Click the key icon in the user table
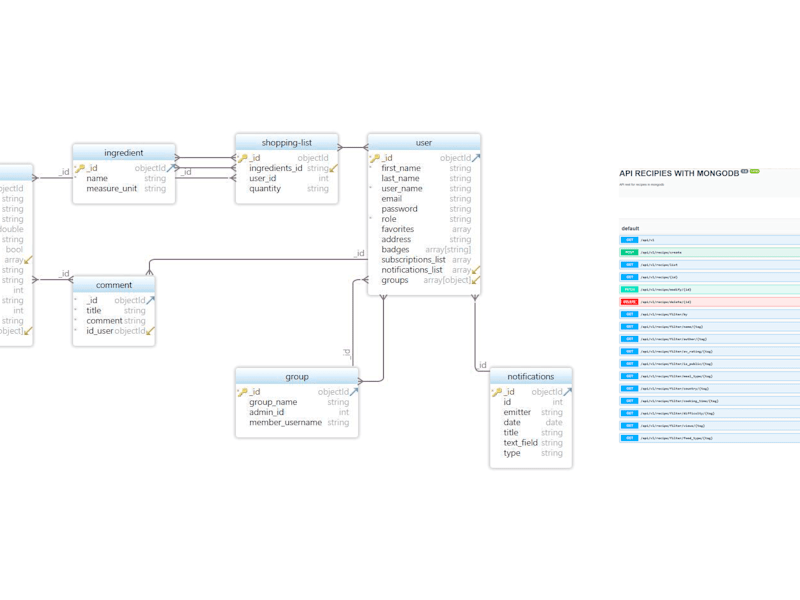Viewport: 800px width, 600px height. point(374,158)
